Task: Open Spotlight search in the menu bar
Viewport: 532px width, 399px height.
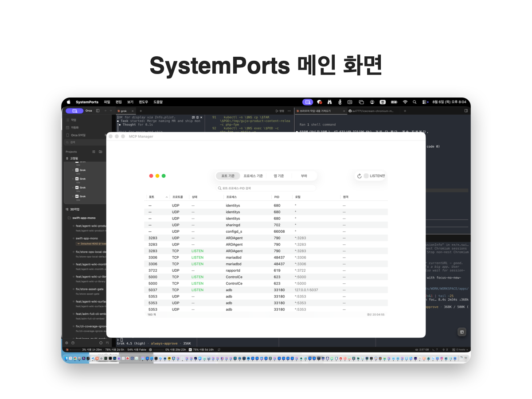Action: tap(415, 102)
